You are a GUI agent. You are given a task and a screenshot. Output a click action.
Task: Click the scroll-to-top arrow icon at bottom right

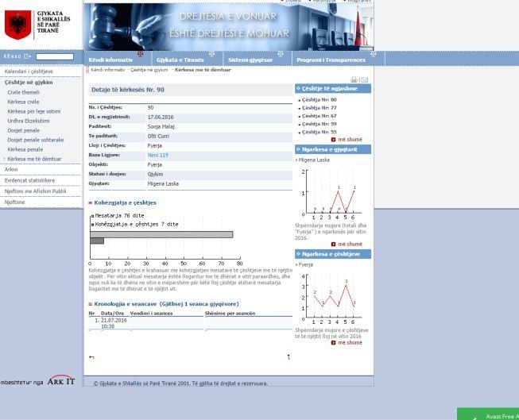tap(288, 356)
